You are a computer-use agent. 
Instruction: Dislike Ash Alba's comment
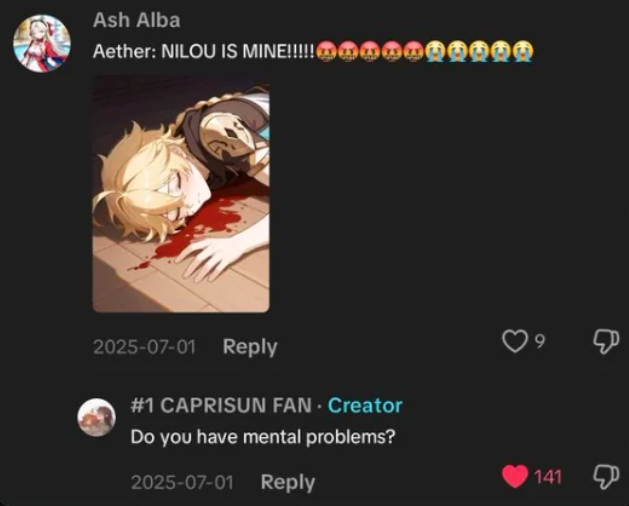click(606, 341)
